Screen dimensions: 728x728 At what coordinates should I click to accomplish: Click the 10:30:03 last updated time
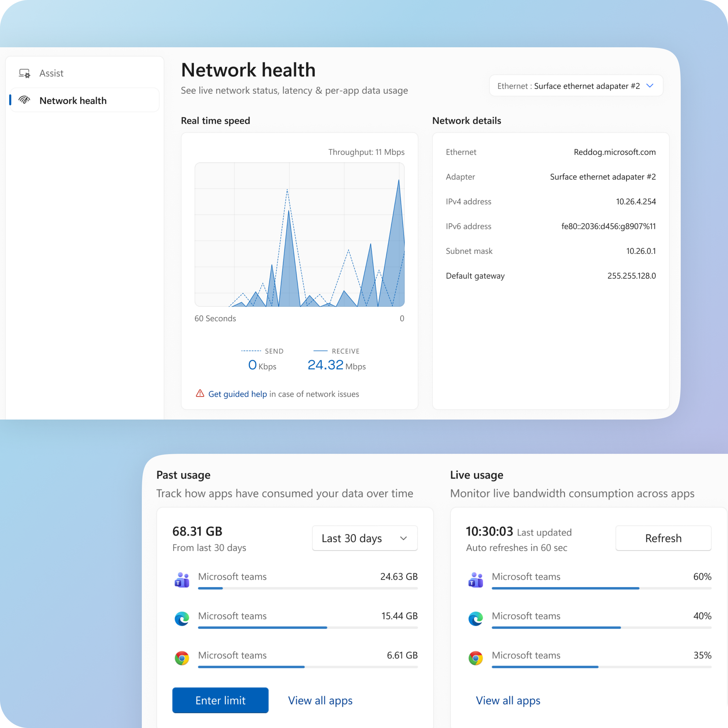490,531
